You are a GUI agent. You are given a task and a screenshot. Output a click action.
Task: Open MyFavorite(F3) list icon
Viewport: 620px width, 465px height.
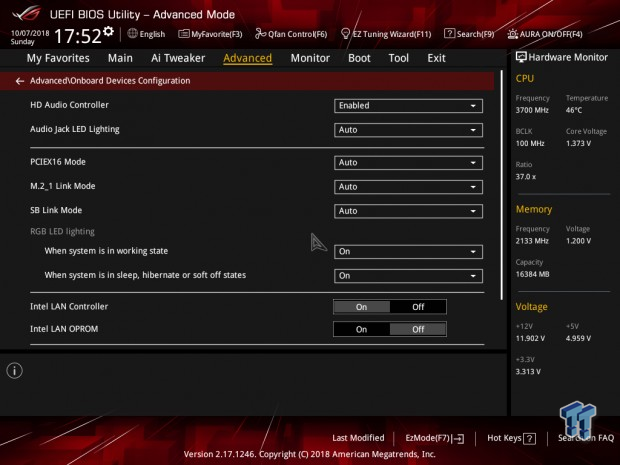(184, 34)
